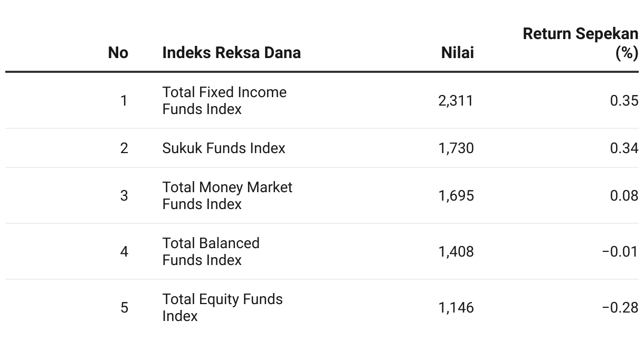Viewport: 644px width, 340px height.
Task: Click the 0.34 weekly return cell
Action: (624, 148)
